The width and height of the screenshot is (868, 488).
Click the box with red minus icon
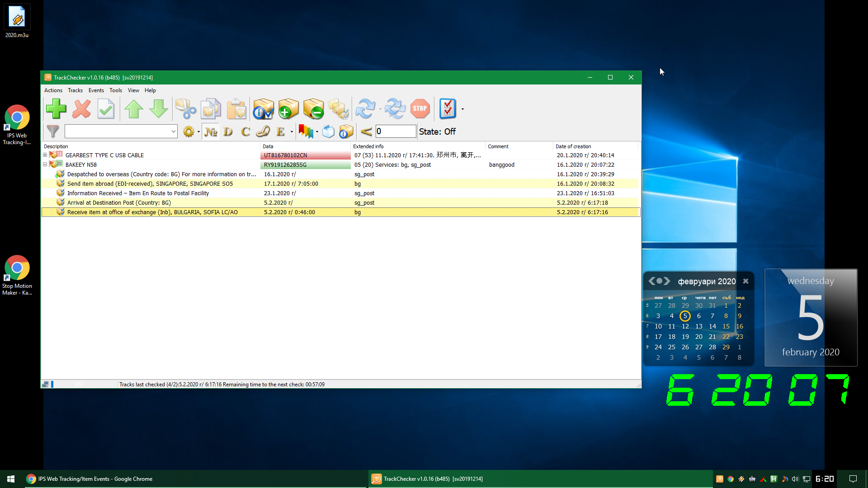(313, 109)
